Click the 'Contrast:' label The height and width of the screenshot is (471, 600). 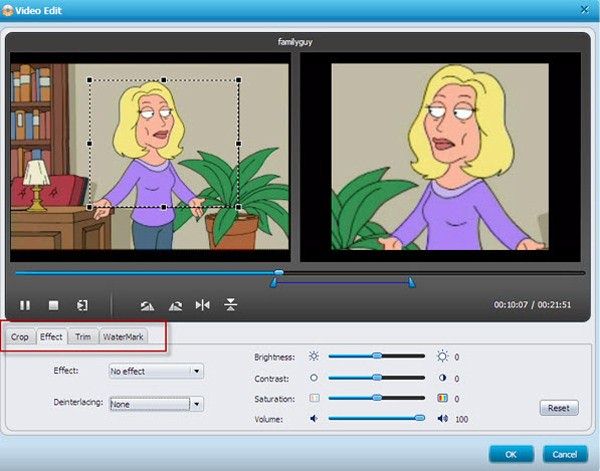271,378
